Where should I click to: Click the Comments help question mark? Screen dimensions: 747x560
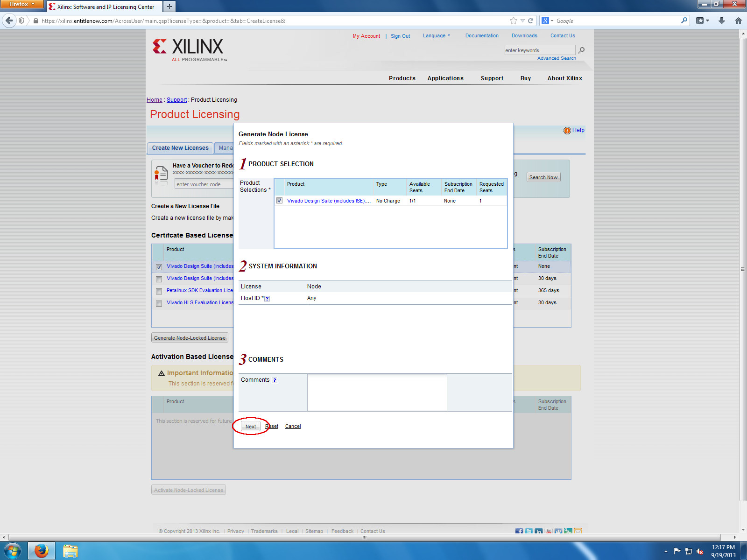tap(275, 380)
